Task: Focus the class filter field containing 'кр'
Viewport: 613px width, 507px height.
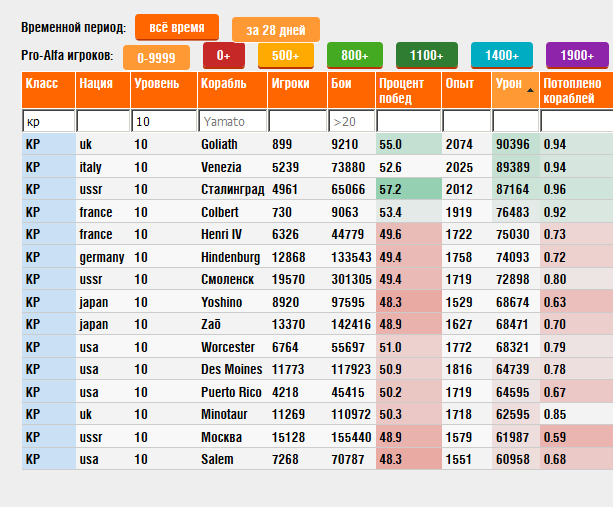Action: pos(48,121)
